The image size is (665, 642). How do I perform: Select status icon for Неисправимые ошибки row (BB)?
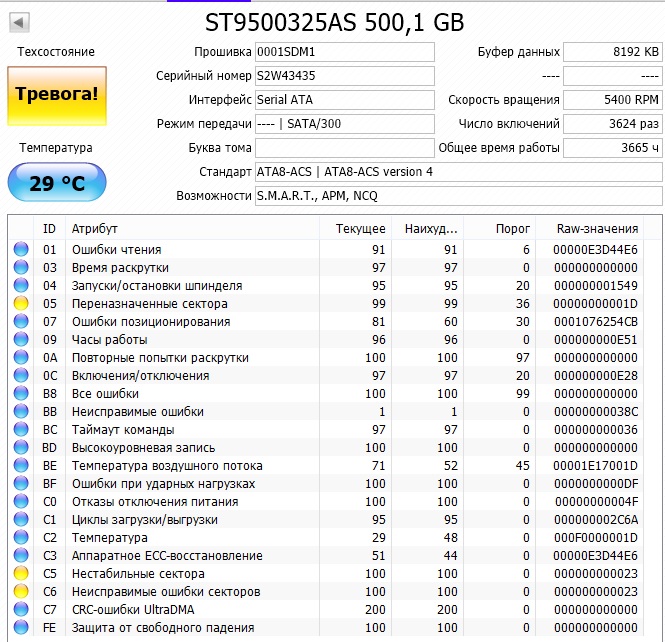click(21, 411)
